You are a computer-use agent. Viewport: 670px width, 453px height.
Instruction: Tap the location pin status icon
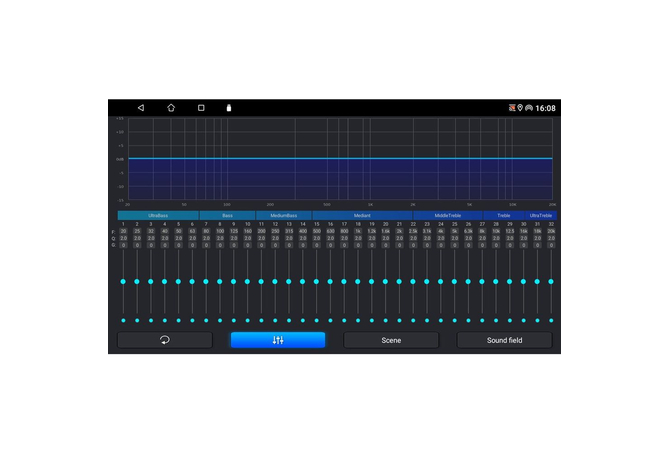pyautogui.click(x=520, y=108)
